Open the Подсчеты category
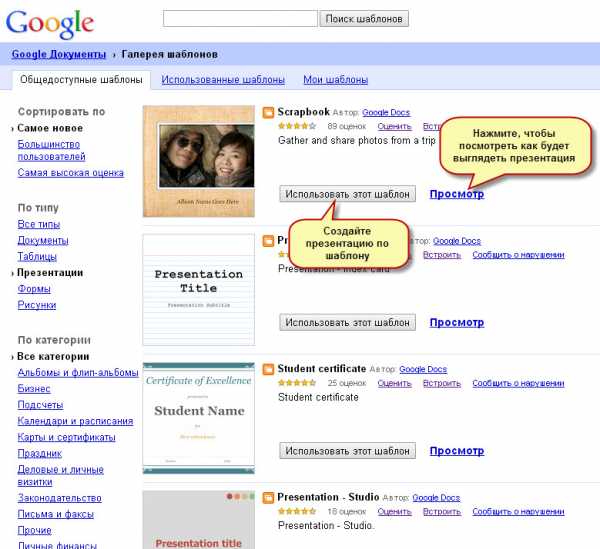Screen dimensions: 600x549 click(40, 405)
